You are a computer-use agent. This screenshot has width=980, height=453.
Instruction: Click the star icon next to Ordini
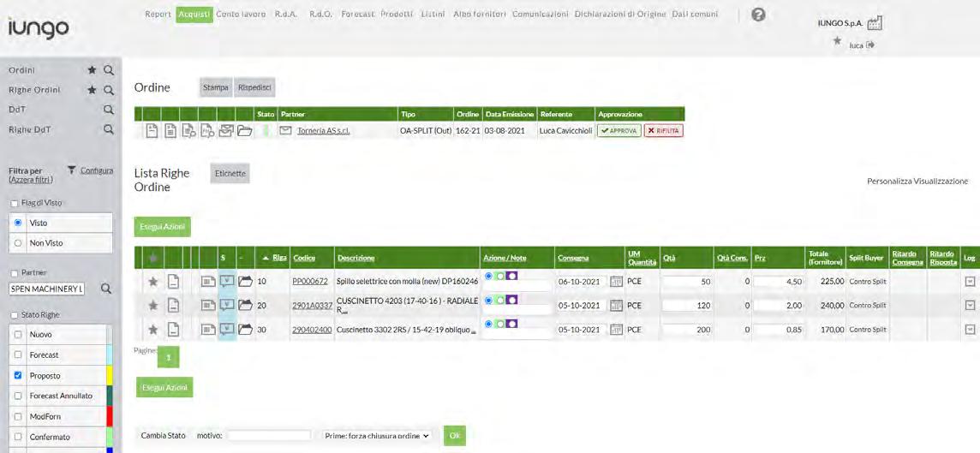(92, 70)
